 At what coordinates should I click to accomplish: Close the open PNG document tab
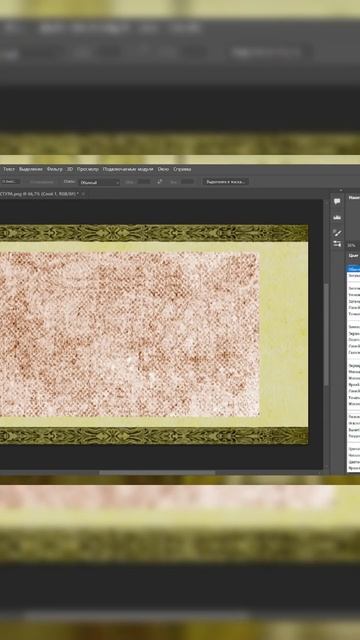coord(84,193)
